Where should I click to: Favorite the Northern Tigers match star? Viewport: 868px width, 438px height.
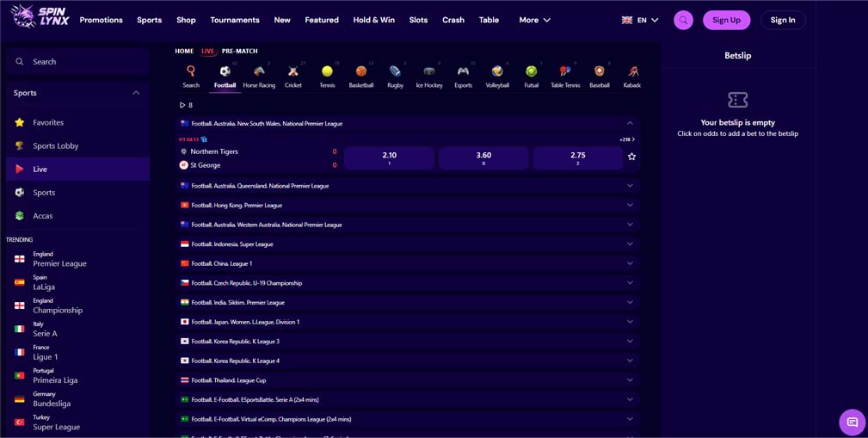tap(631, 157)
